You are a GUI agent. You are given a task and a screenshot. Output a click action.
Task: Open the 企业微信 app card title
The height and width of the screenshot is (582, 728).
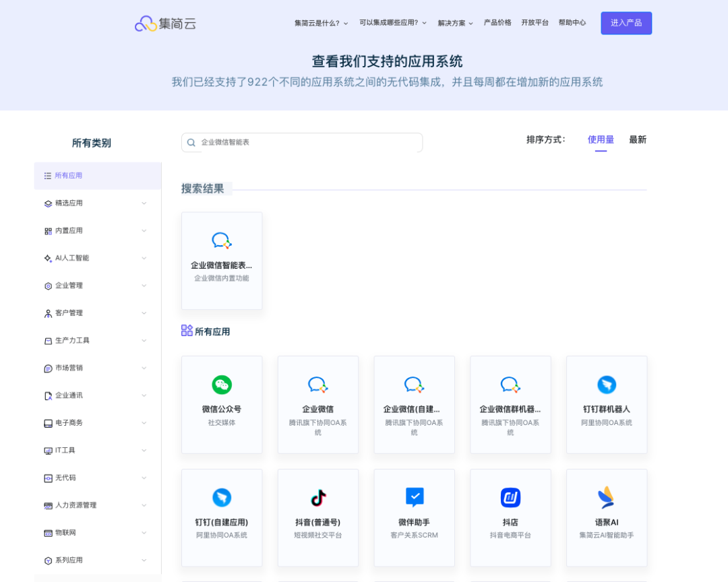[318, 410]
